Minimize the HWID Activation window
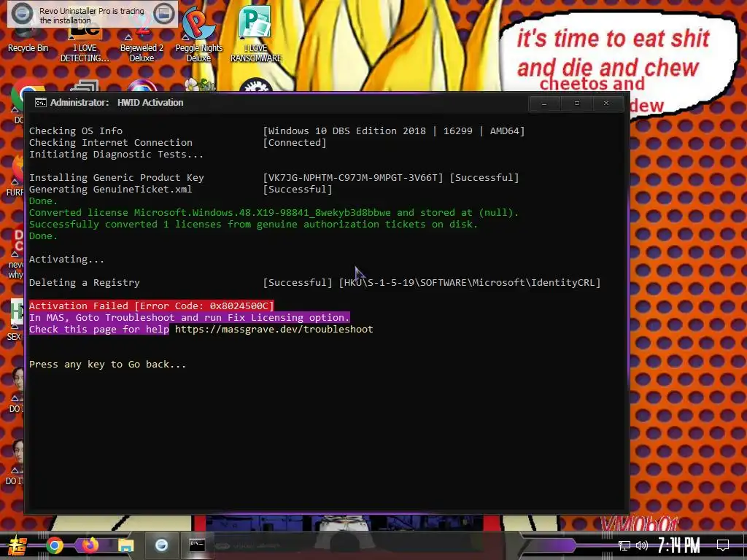 click(x=544, y=104)
